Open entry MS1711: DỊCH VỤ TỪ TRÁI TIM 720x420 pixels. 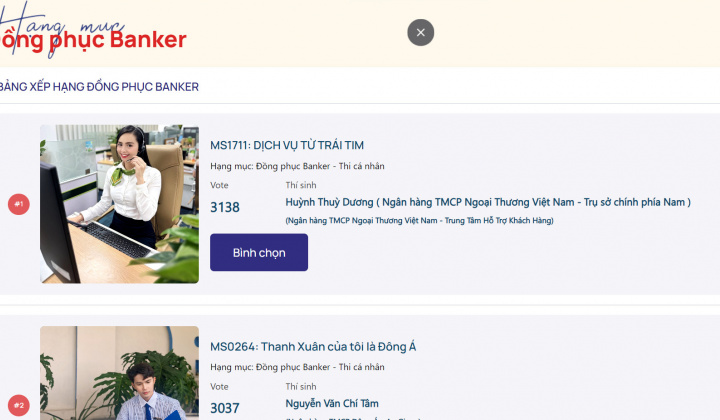[x=287, y=146]
